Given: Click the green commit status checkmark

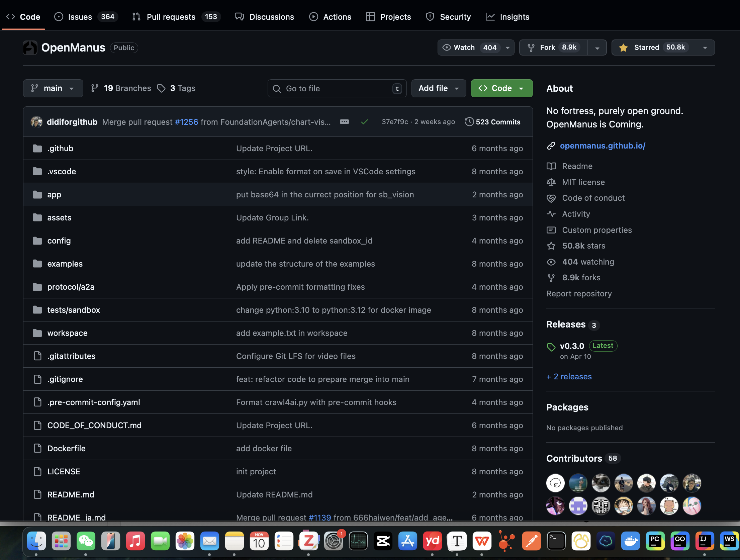Looking at the screenshot, I should click(x=364, y=122).
